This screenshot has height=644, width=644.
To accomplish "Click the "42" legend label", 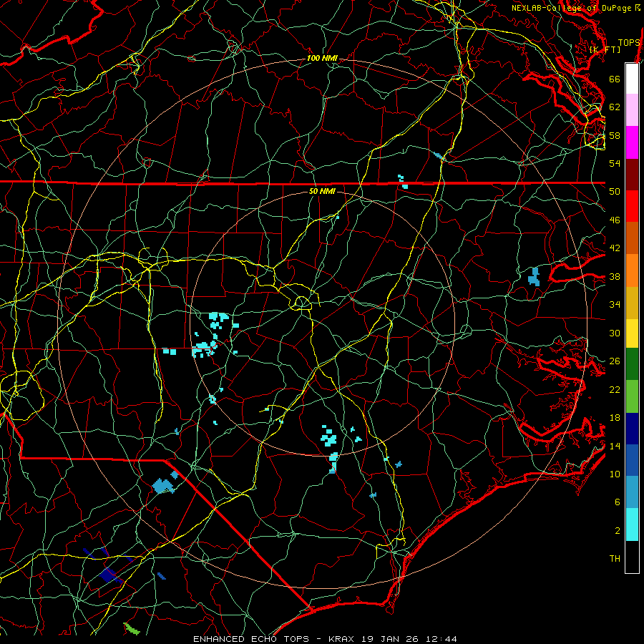I will [x=615, y=248].
